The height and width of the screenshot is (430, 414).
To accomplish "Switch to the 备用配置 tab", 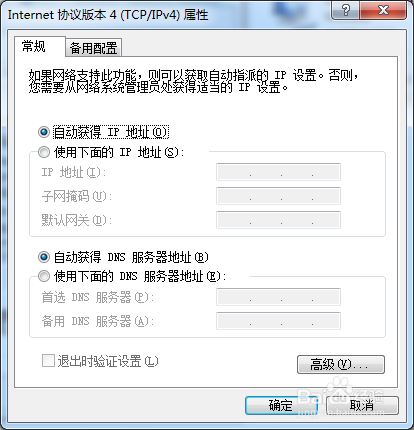I will pos(94,48).
